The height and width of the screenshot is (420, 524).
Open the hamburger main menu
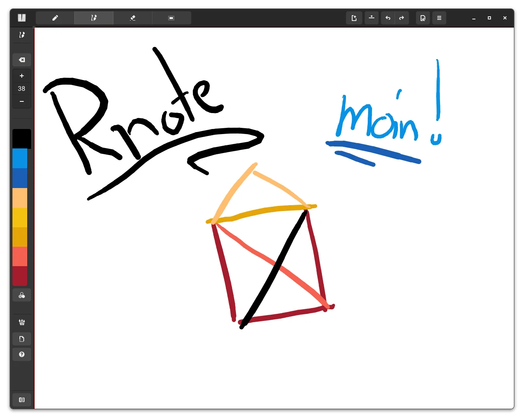click(x=439, y=18)
